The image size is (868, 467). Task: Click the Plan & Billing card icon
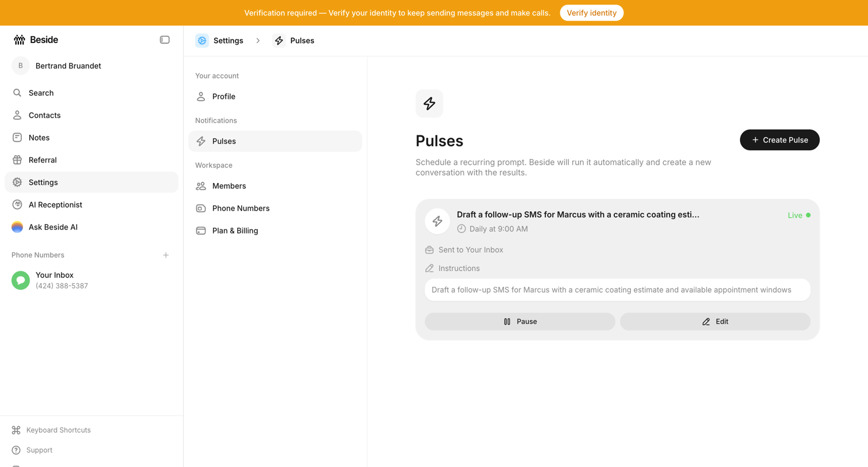point(201,231)
